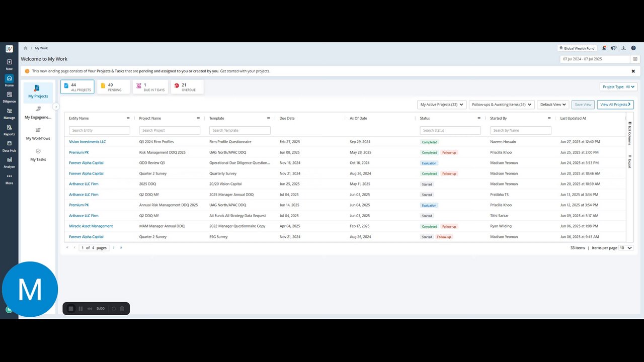The width and height of the screenshot is (644, 362).
Task: Expand the left panel with chevron
Action: (56, 107)
